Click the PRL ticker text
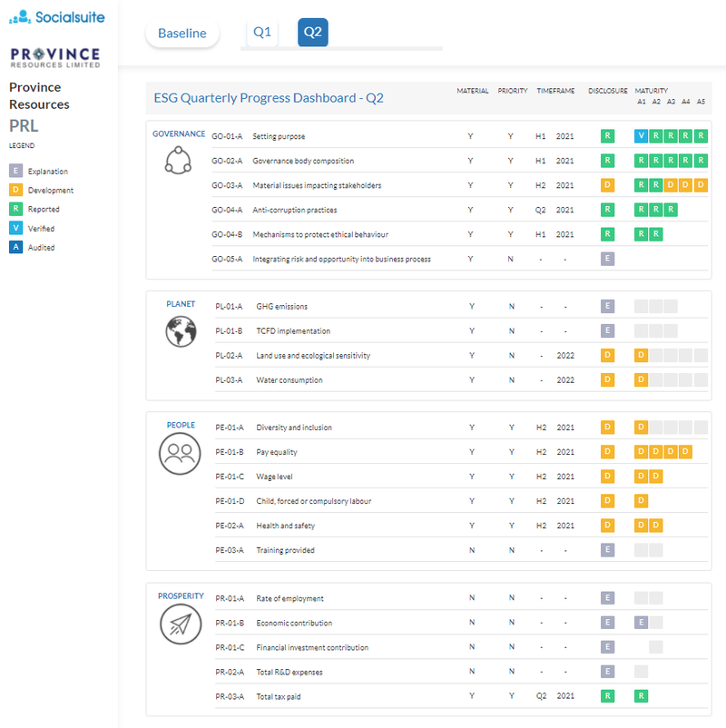The height and width of the screenshot is (728, 726). coord(24,126)
